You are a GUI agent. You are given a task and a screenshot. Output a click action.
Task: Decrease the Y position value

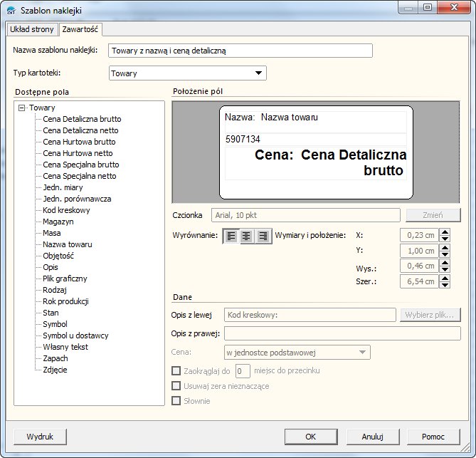[445, 254]
